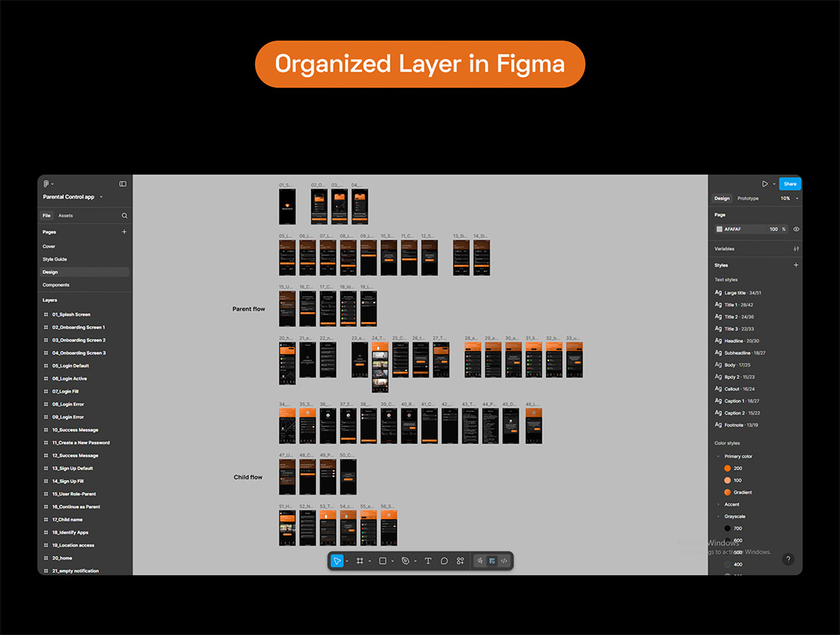
Task: Select the Comment tool
Action: click(444, 560)
